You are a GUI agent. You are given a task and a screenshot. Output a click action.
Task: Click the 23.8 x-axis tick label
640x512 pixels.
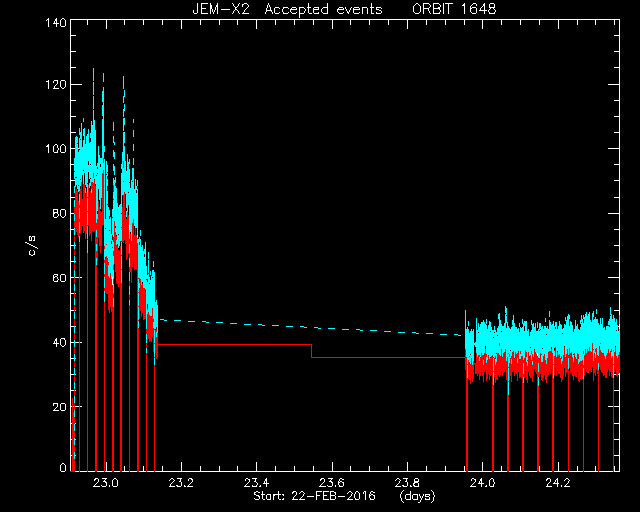click(x=407, y=483)
